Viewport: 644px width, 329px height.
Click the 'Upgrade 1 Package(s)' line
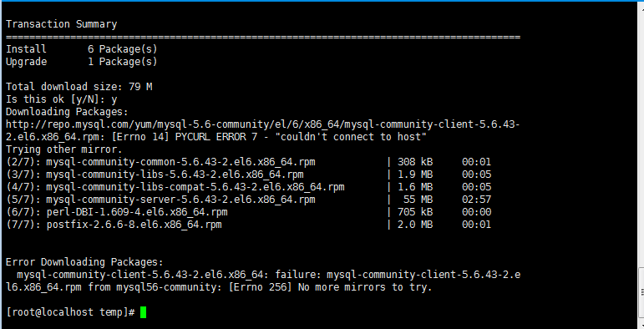point(82,62)
